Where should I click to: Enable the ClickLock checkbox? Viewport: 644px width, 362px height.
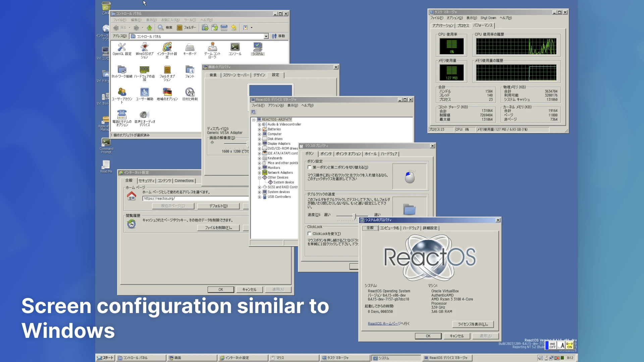click(310, 234)
